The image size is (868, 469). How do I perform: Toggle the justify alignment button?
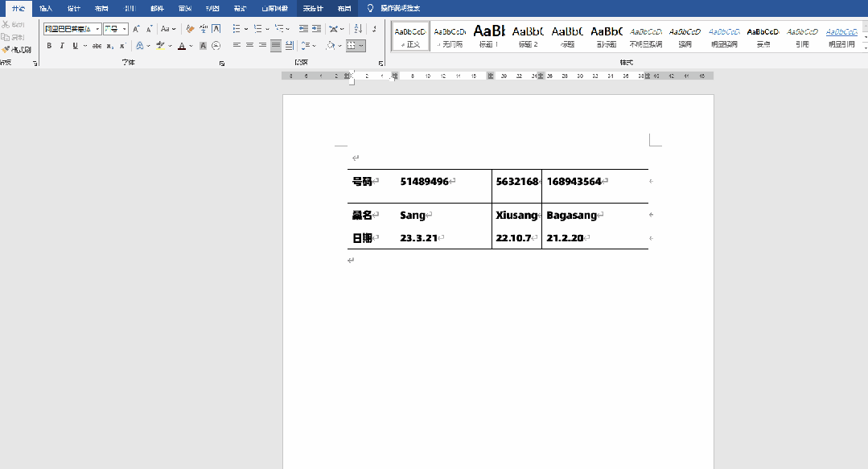(x=276, y=46)
